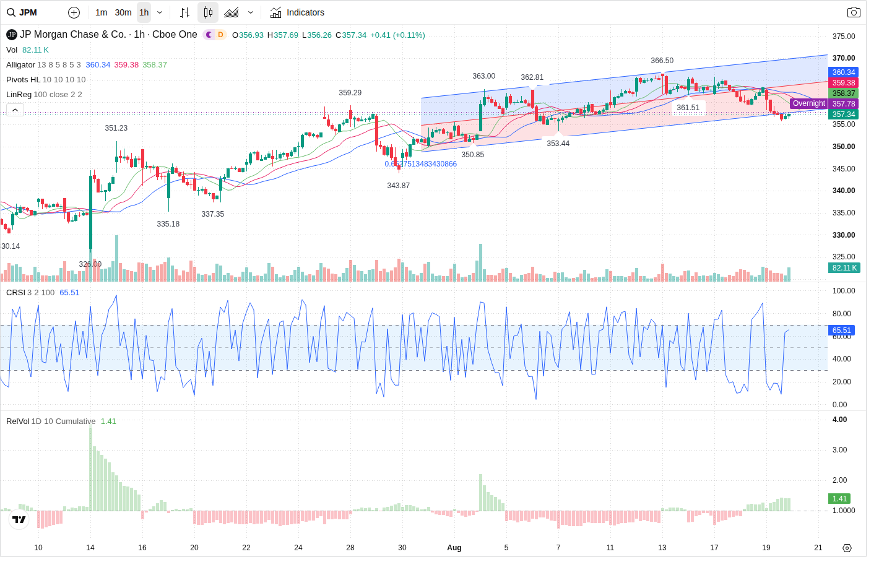Add a symbol to compare with plus icon
The width and height of the screenshot is (879, 588).
coord(74,12)
